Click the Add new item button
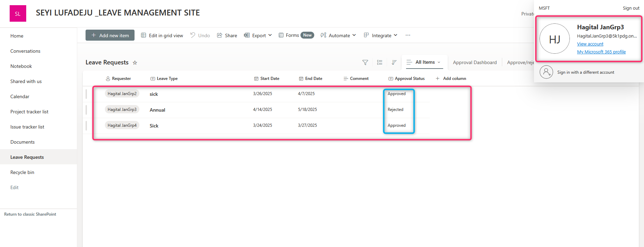The width and height of the screenshot is (644, 247). pos(110,35)
